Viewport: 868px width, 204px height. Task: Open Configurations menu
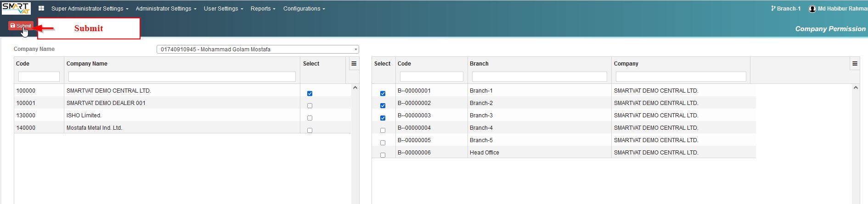click(x=304, y=9)
